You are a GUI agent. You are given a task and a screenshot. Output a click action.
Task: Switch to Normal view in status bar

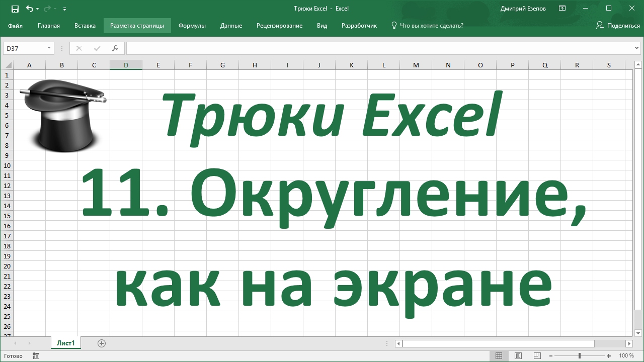(499, 356)
